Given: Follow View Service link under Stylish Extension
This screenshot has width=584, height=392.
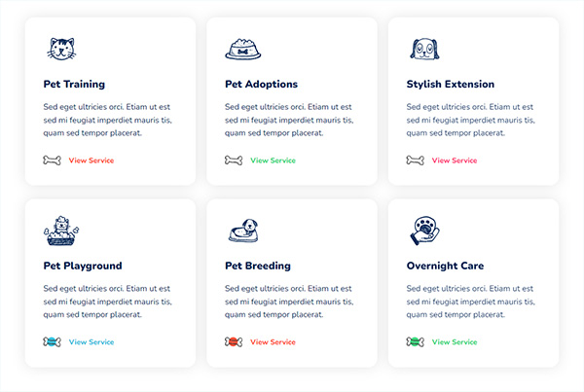Looking at the screenshot, I should pyautogui.click(x=455, y=160).
